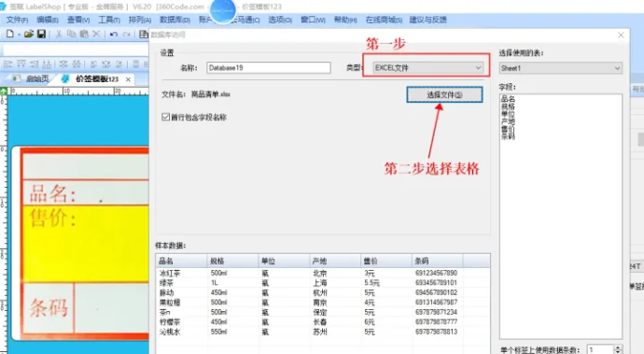Cut selection with the scissors icon

[59, 35]
